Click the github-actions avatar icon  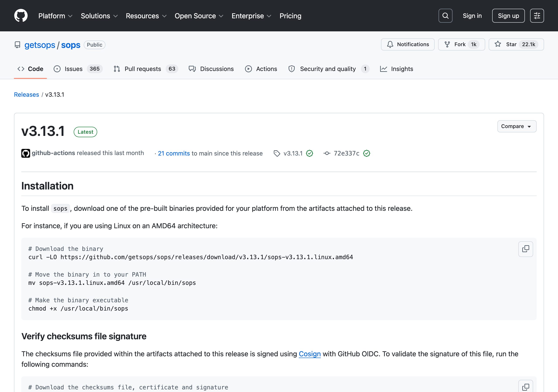click(x=26, y=153)
